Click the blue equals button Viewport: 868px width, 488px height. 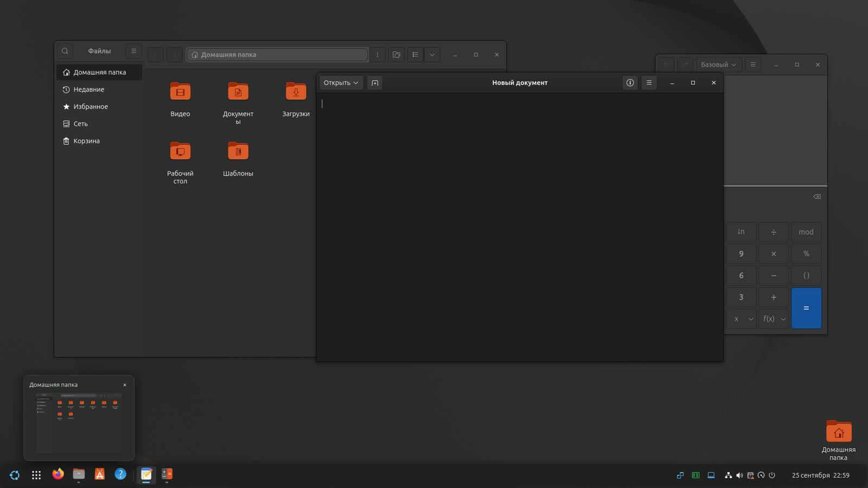point(806,308)
